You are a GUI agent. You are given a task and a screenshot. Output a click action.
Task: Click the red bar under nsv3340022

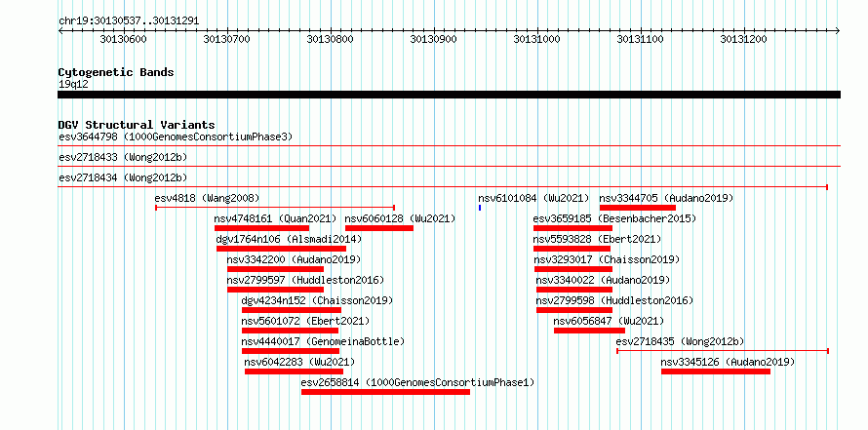click(574, 290)
